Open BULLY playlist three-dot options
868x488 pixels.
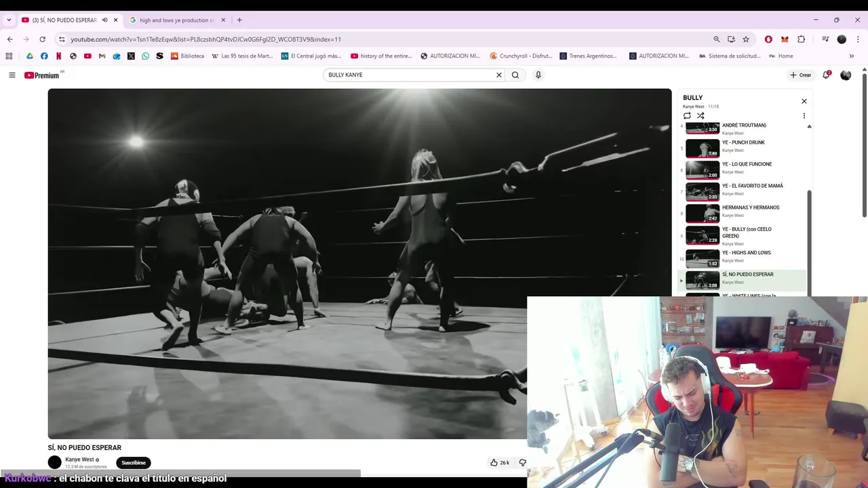click(804, 116)
